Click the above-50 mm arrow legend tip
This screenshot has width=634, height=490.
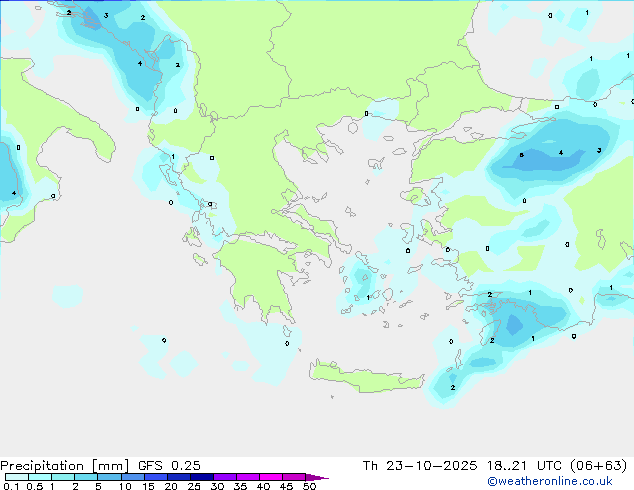tap(317, 477)
